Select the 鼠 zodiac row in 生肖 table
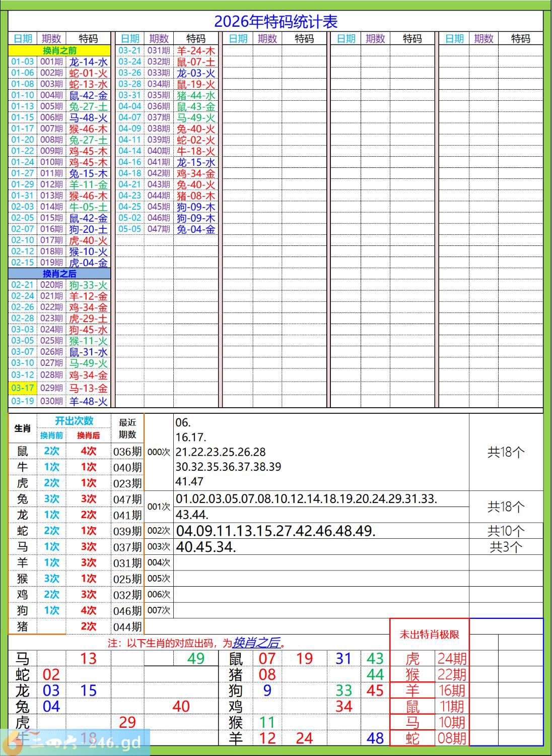The width and height of the screenshot is (552, 756). [76, 451]
